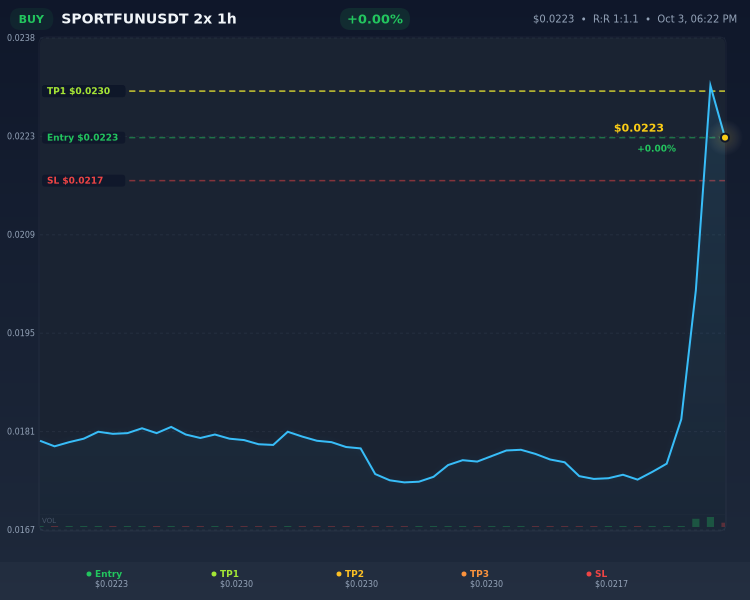Click the SL legend item
750x600 pixels.
607,578
